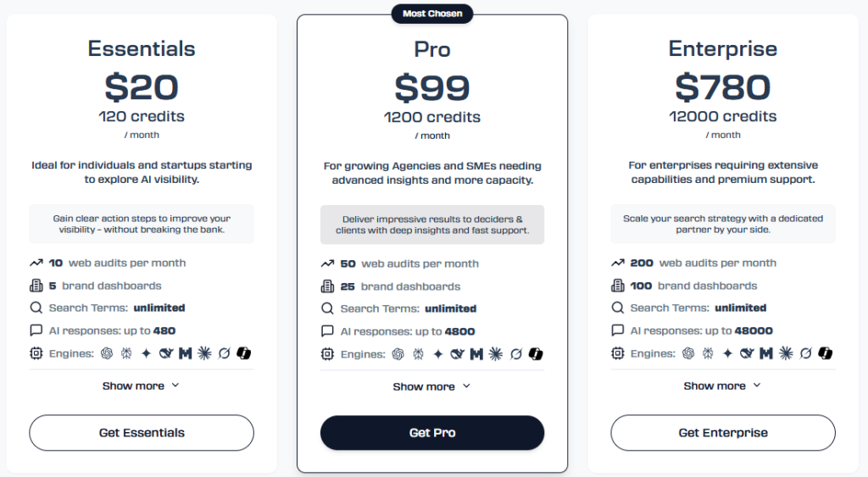Choose the Get Pro button
This screenshot has width=868, height=477.
[432, 433]
